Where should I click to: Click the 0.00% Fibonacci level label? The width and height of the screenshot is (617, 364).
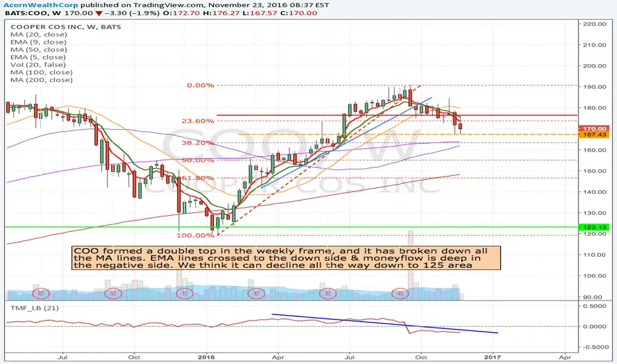[x=201, y=85]
